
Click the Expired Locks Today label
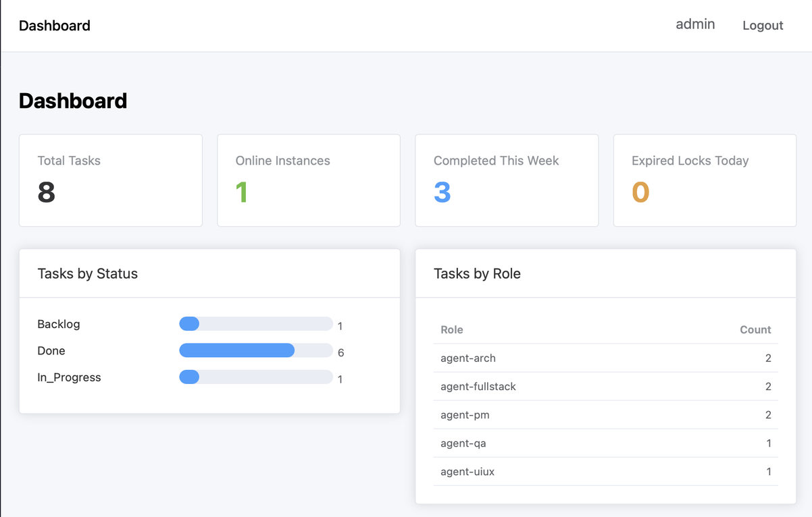point(690,161)
